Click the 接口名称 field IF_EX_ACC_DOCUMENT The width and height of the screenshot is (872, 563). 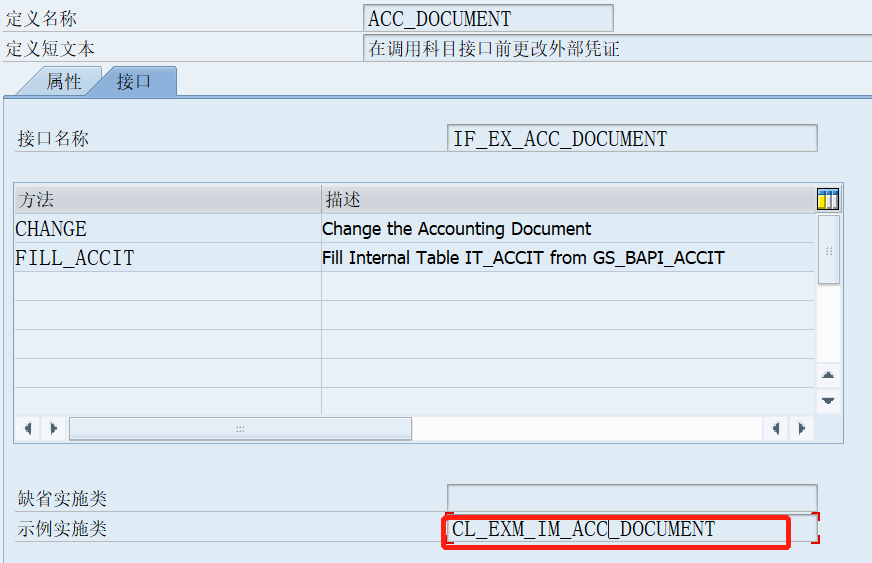click(632, 138)
